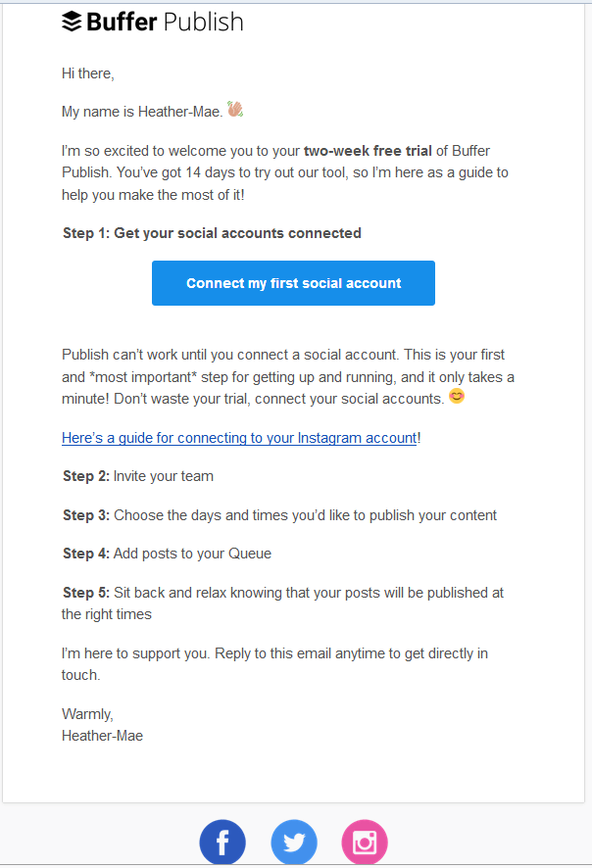This screenshot has width=592, height=868.
Task: Click the Heather-Mae signature at bottom
Action: click(x=103, y=736)
